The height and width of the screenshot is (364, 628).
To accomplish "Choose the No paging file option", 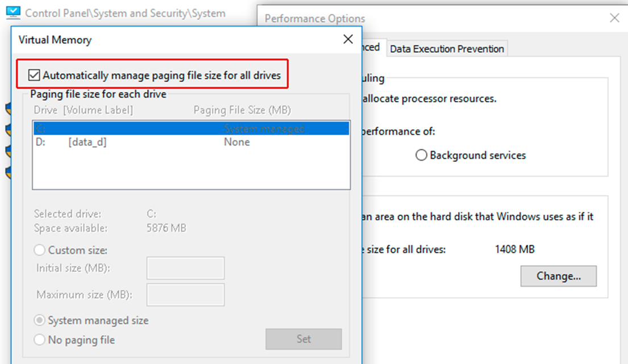I will click(x=39, y=340).
